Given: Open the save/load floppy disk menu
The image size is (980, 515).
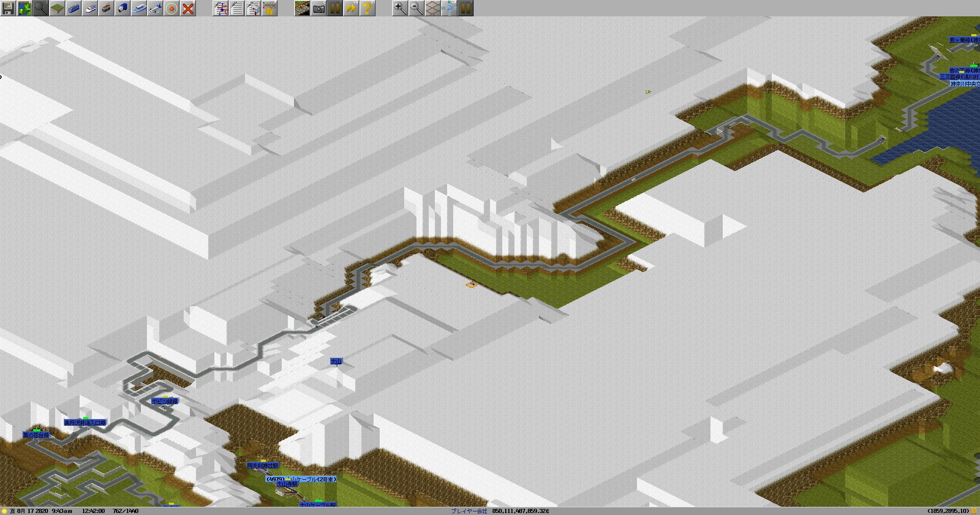Looking at the screenshot, I should click(x=8, y=8).
